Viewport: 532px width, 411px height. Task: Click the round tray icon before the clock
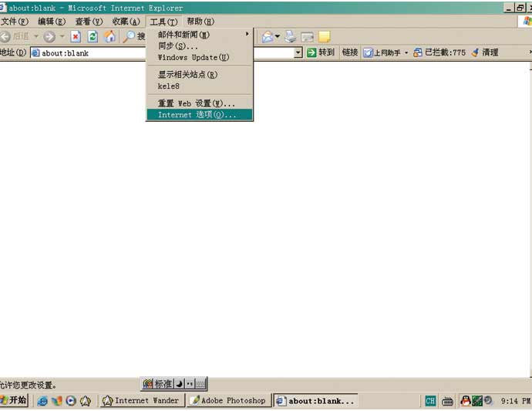pos(488,400)
